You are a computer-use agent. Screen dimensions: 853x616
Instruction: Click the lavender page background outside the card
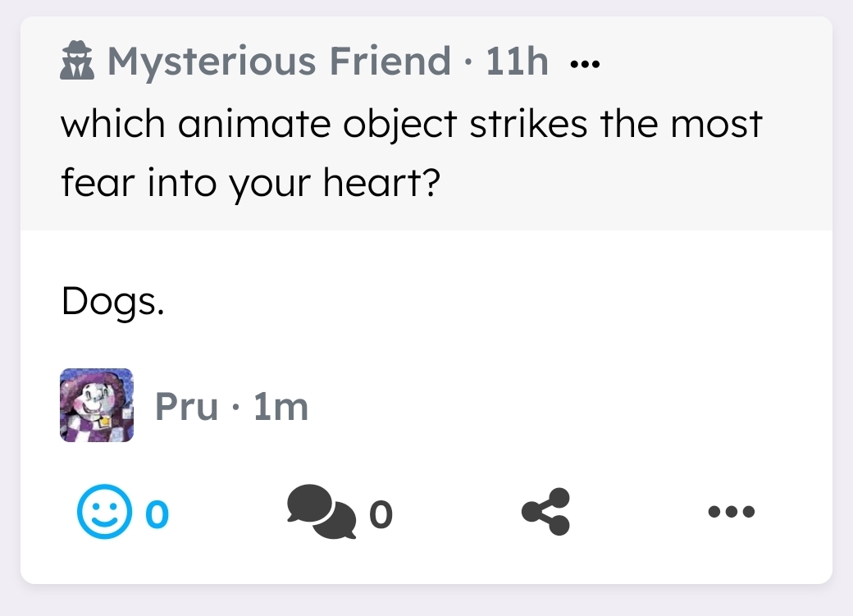pyautogui.click(x=426, y=603)
